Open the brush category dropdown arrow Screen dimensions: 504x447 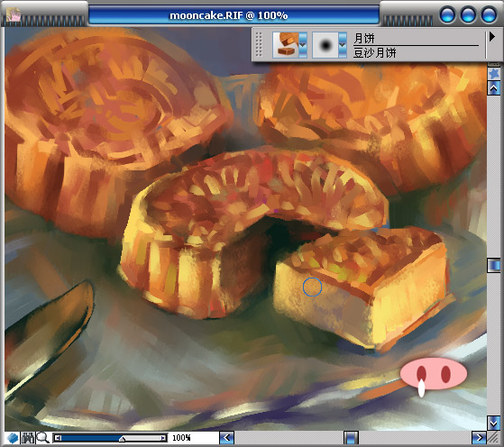(x=303, y=45)
